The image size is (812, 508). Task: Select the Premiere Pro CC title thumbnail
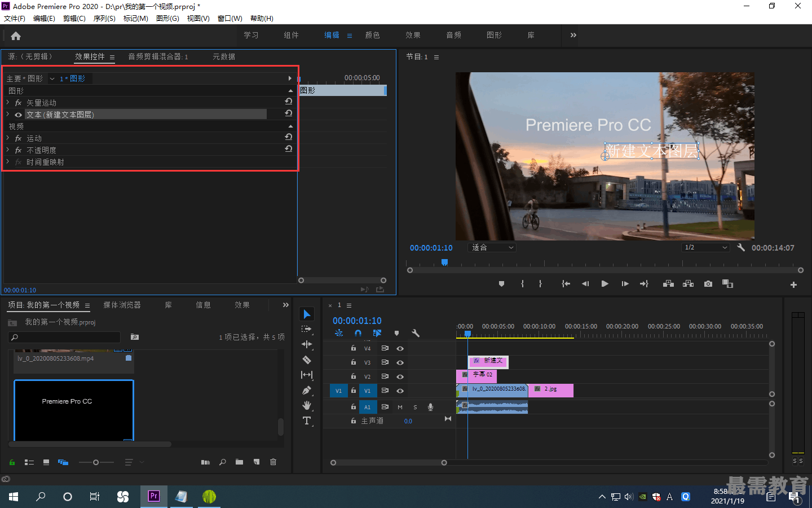click(73, 410)
